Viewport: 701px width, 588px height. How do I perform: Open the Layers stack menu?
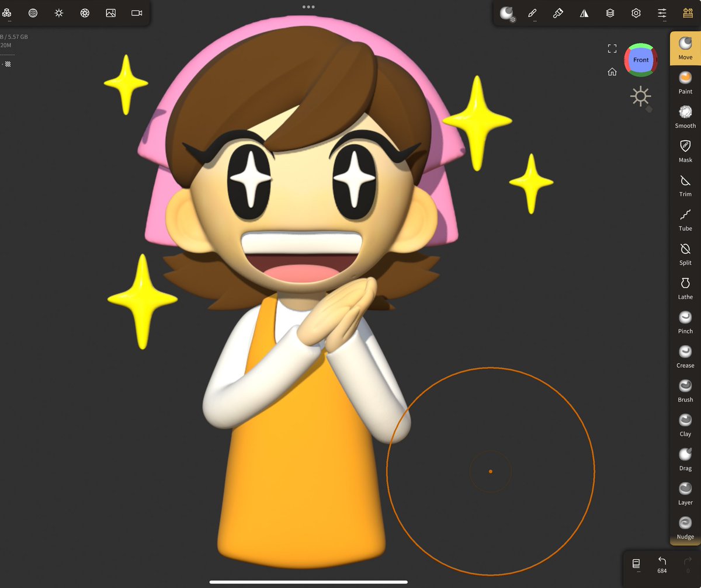(610, 13)
